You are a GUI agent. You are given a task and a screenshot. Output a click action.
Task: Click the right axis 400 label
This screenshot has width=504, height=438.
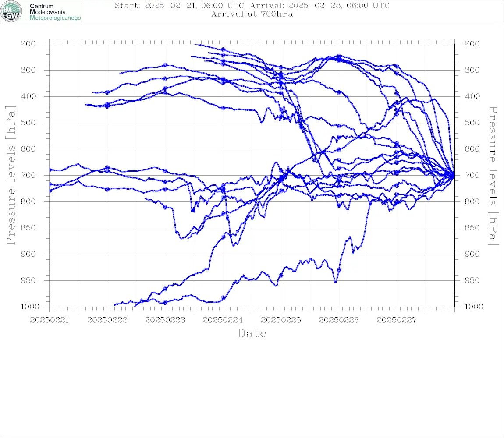coord(472,96)
